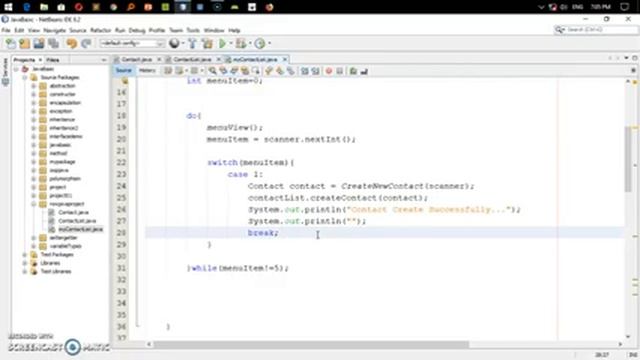Screen dimensions: 640x360
Task: Open the dropdown arrow next to the Debug icon
Action: point(250,43)
